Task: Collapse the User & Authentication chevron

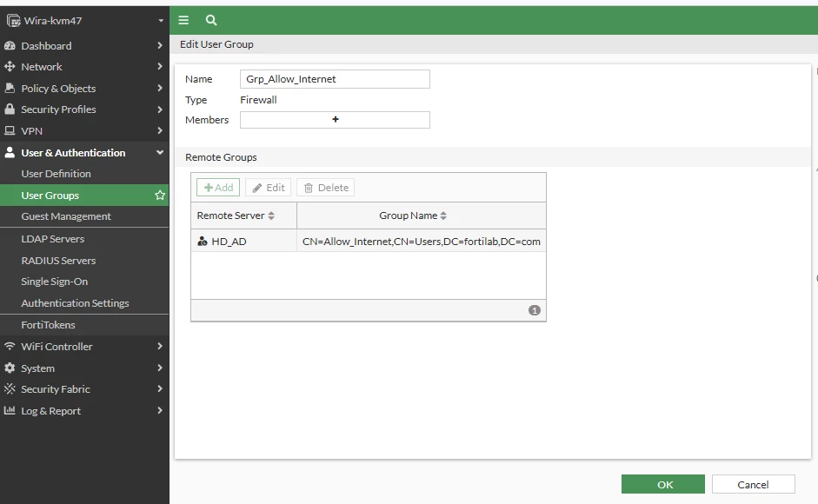Action: (x=160, y=152)
